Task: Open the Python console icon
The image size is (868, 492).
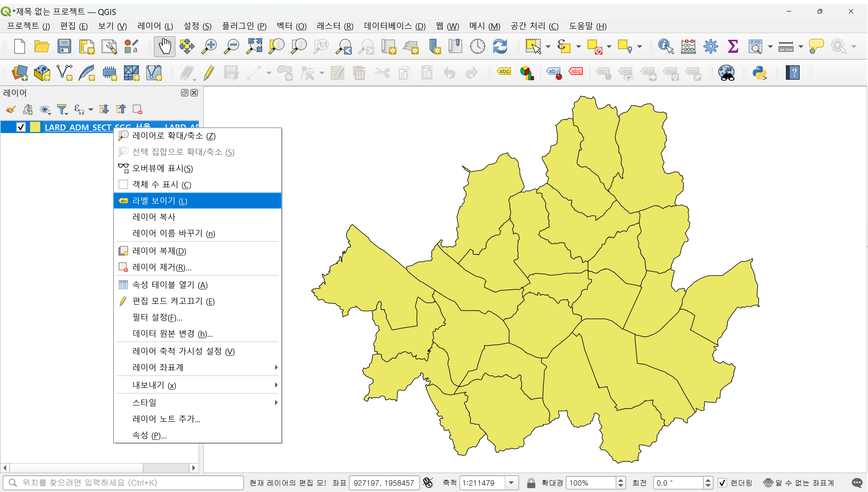Action: coord(760,73)
